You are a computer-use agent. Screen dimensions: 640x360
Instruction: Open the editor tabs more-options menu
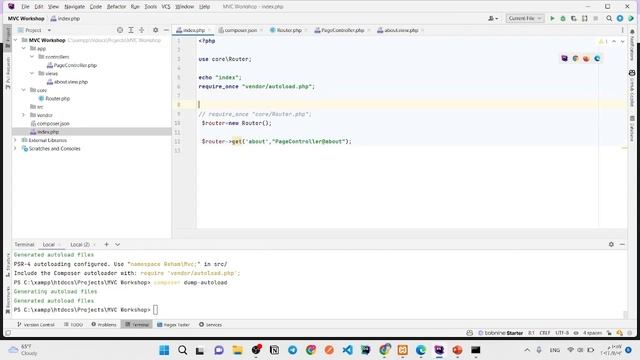622,30
